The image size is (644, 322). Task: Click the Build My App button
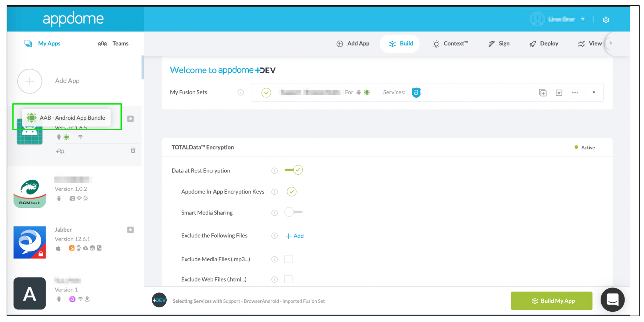click(551, 301)
